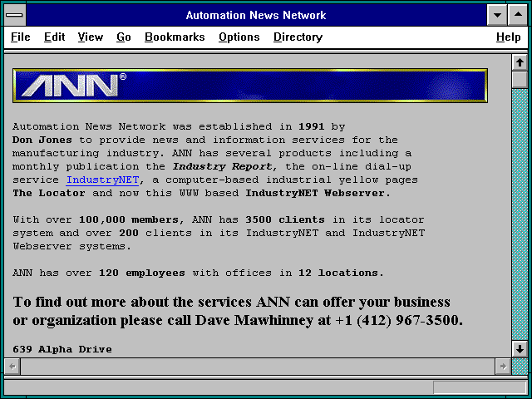Open the Edit menu
The height and width of the screenshot is (399, 532).
[x=54, y=37]
